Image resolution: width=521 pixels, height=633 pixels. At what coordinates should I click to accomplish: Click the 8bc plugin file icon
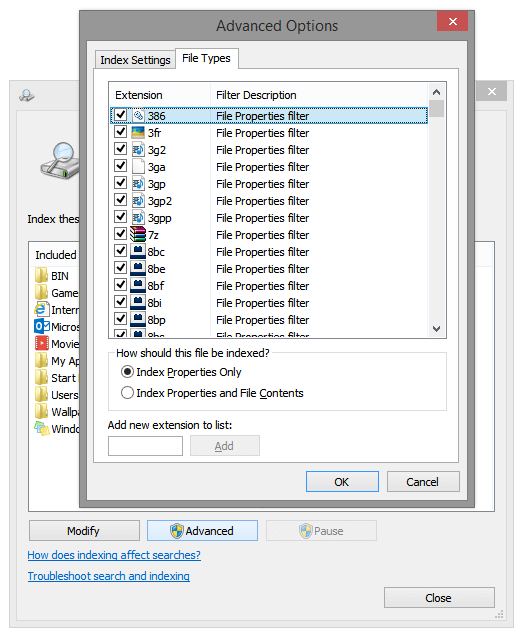(138, 252)
